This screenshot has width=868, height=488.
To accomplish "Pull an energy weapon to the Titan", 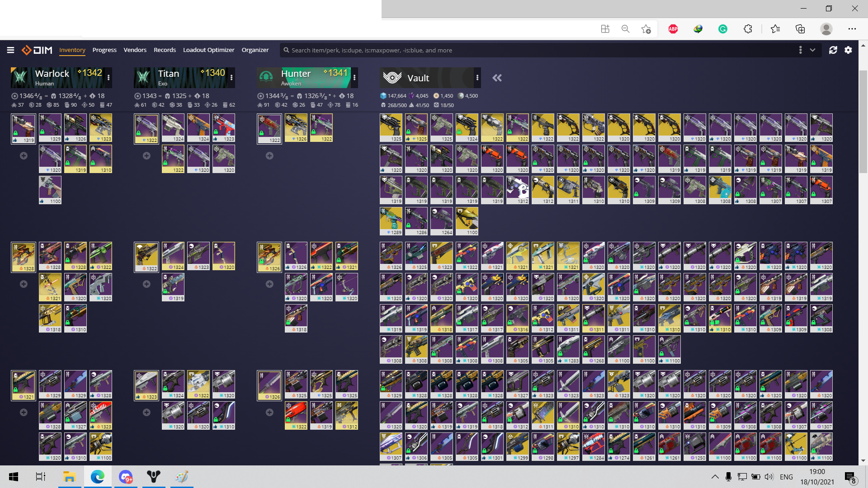I will [x=146, y=284].
